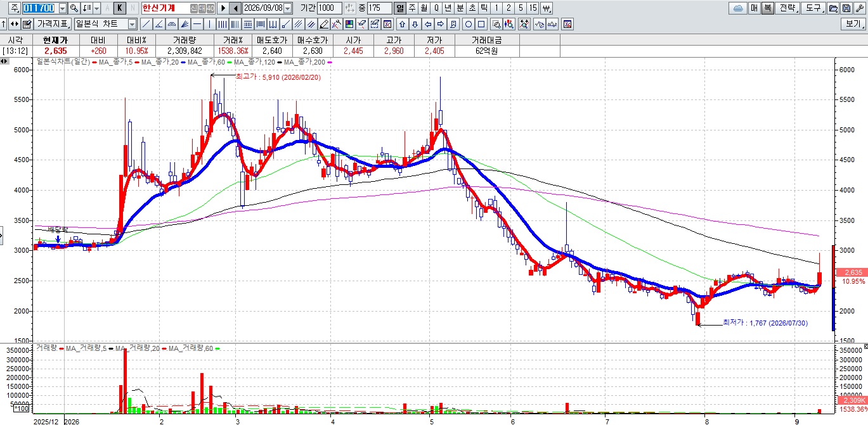Image resolution: width=868 pixels, height=425 pixels.
Task: Click the stock search magnifier icon
Action: tap(74, 8)
